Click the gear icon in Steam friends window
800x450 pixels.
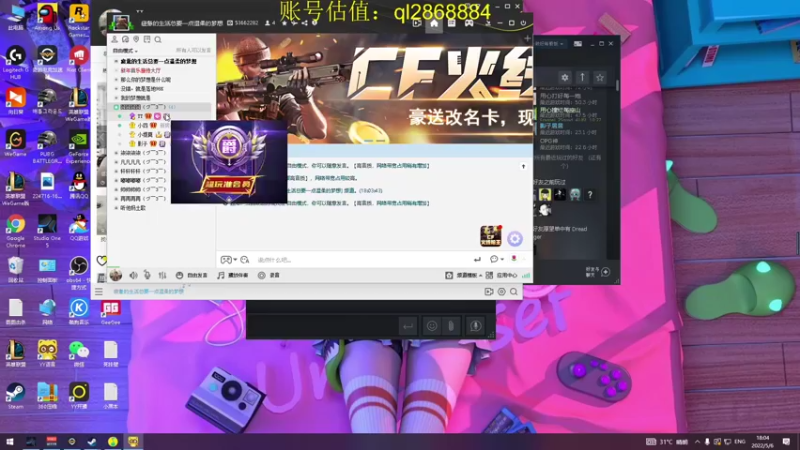click(565, 78)
